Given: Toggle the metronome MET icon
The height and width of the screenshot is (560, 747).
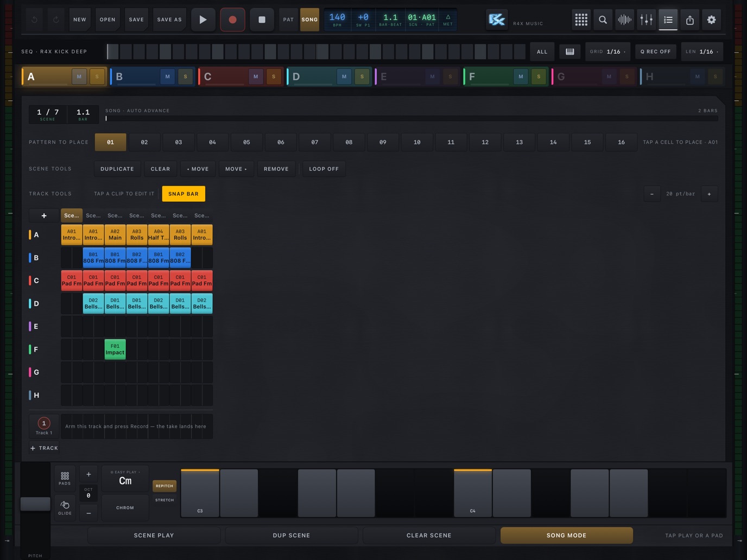Looking at the screenshot, I should pyautogui.click(x=448, y=20).
